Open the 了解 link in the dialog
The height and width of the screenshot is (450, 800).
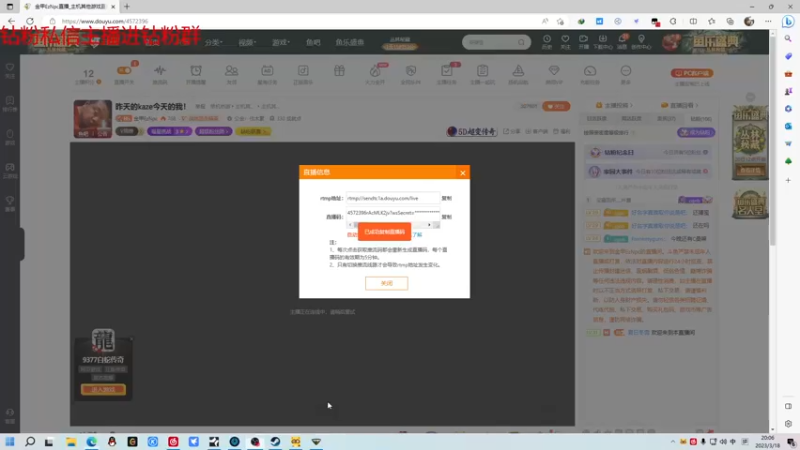pyautogui.click(x=417, y=235)
